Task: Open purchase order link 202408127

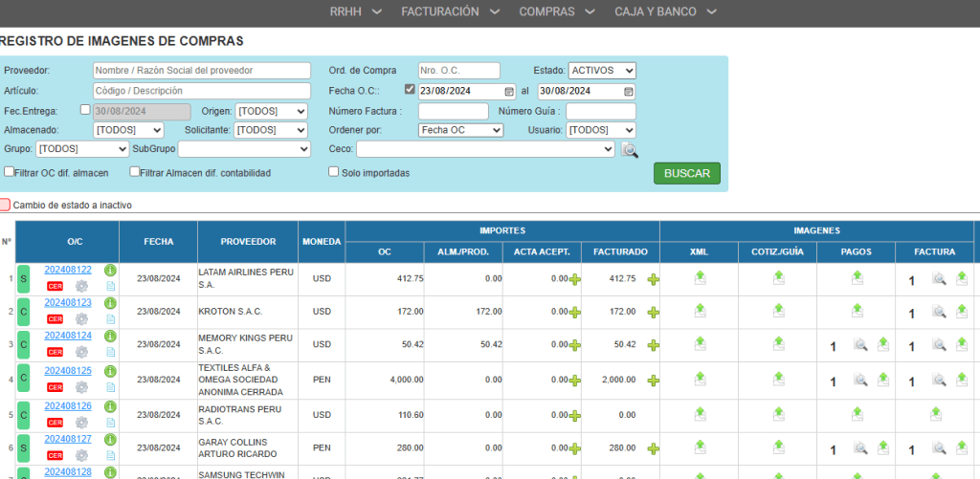Action: click(68, 440)
